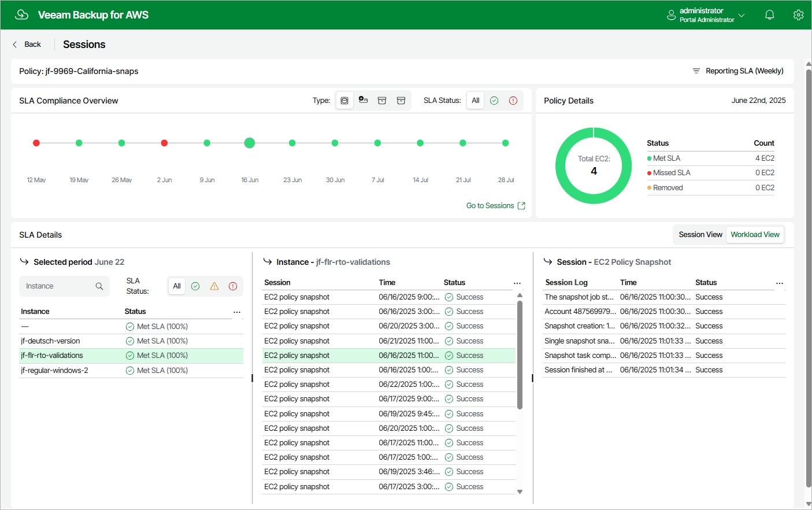Sort sessions by the Time column header

pos(387,283)
